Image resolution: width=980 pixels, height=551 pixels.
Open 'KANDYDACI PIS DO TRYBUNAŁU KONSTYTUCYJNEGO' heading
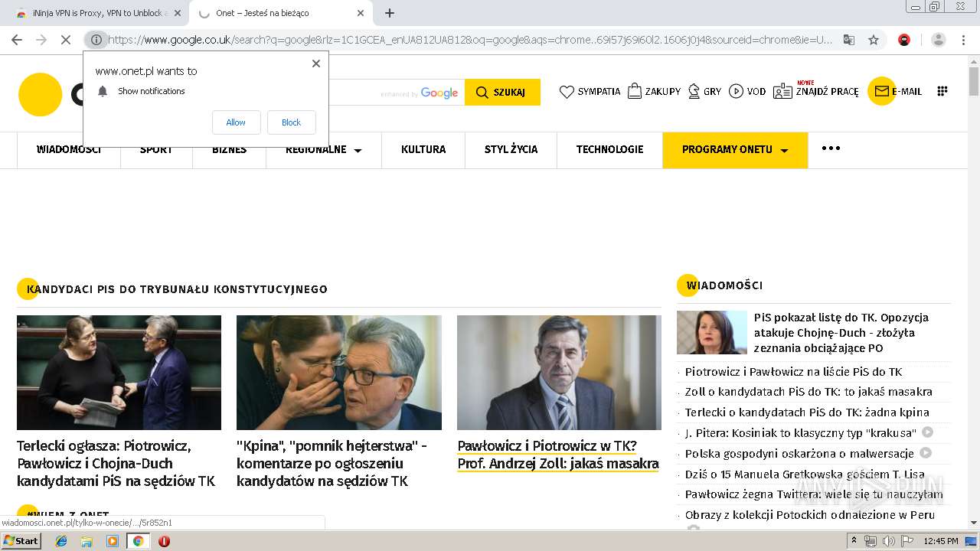(177, 289)
